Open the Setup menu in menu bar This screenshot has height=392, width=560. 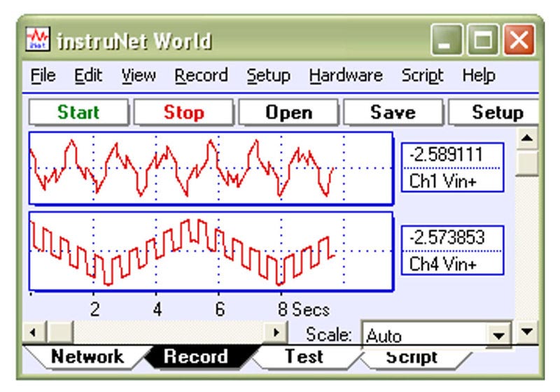point(269,76)
